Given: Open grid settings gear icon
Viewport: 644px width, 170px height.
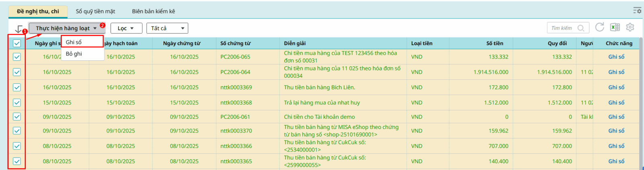Looking at the screenshot, I should tap(630, 27).
